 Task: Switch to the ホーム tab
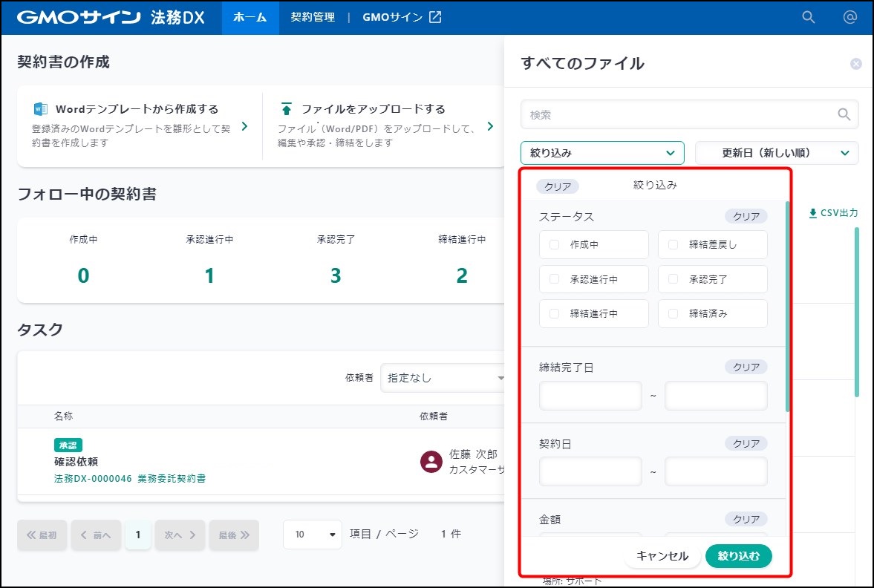[250, 17]
